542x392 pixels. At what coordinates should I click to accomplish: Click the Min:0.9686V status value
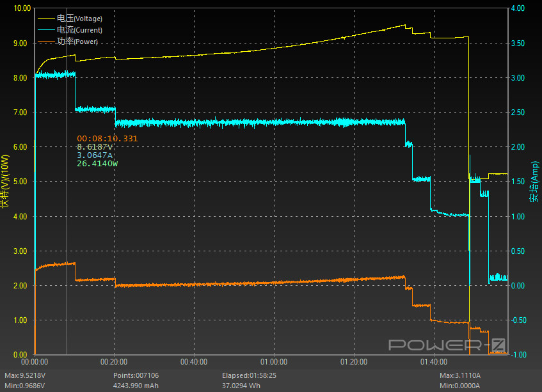(x=24, y=386)
